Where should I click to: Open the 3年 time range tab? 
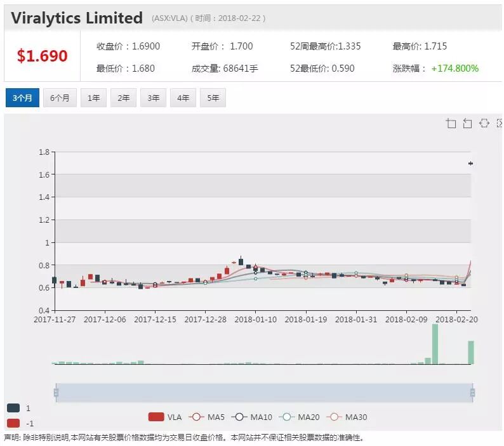pyautogui.click(x=154, y=98)
